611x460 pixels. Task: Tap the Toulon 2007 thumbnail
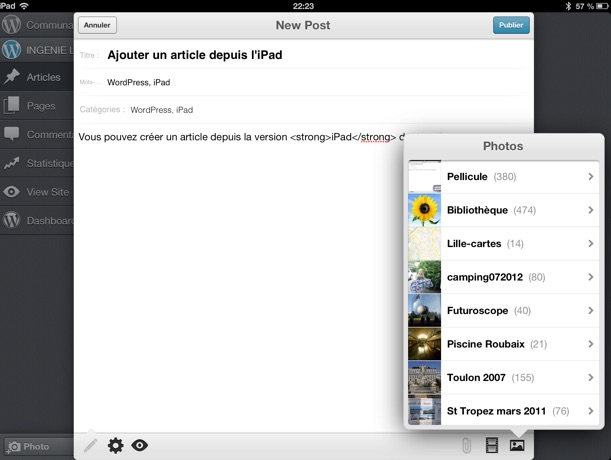(424, 377)
